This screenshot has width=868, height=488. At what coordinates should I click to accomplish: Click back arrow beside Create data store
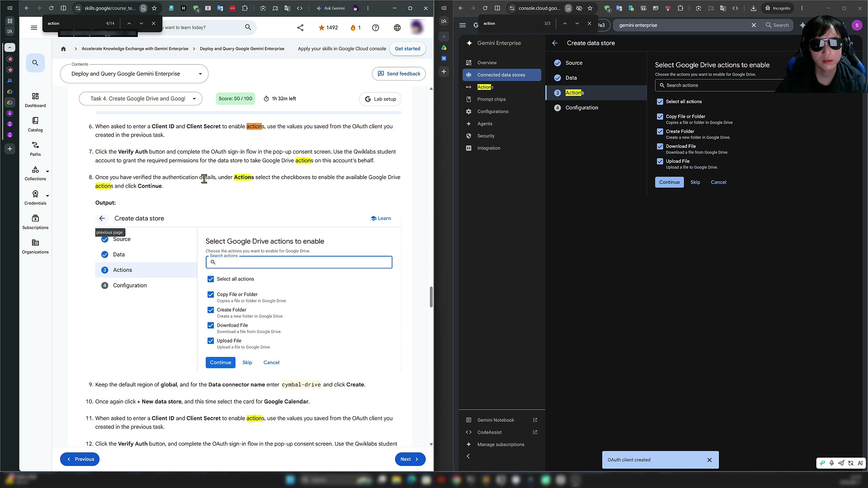click(555, 43)
